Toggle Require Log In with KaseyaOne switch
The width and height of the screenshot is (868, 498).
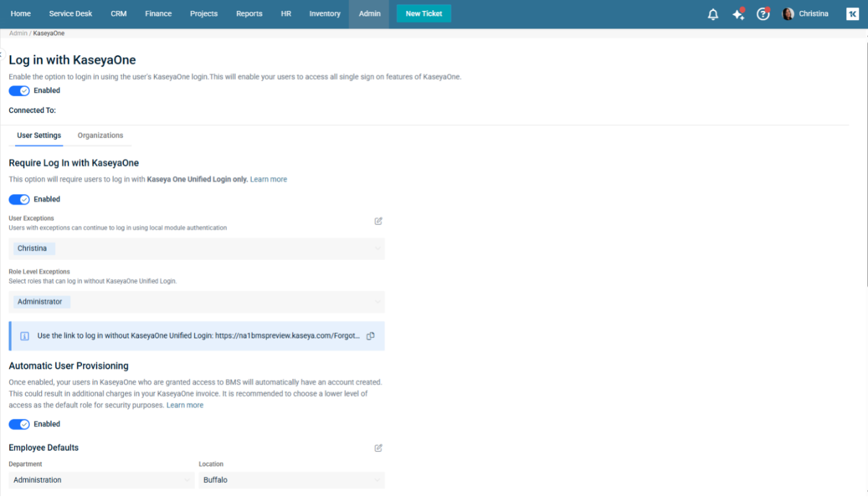pos(19,200)
